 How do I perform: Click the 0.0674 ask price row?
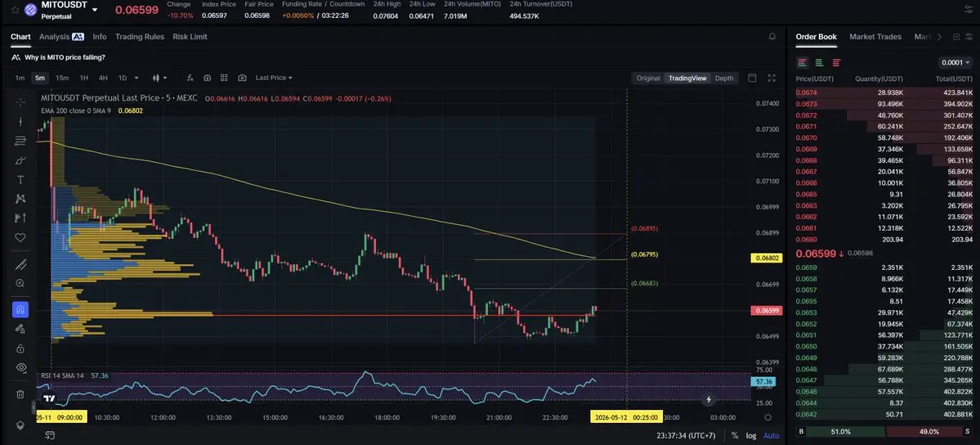(884, 92)
